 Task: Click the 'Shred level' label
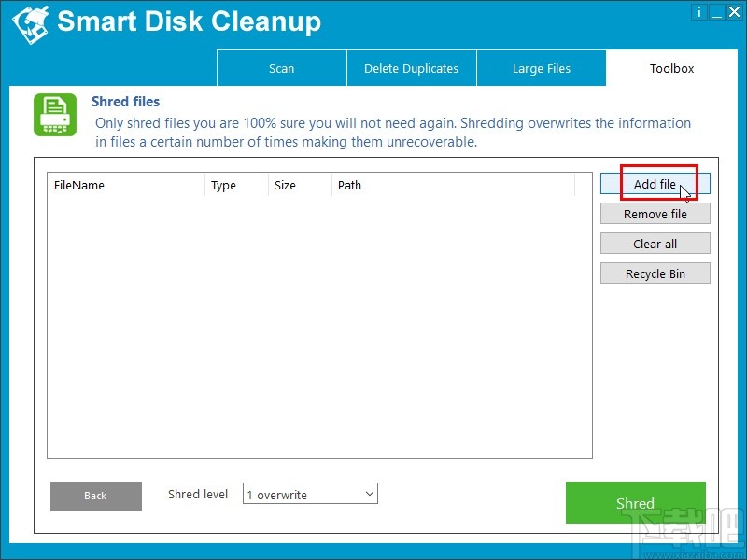pyautogui.click(x=198, y=494)
